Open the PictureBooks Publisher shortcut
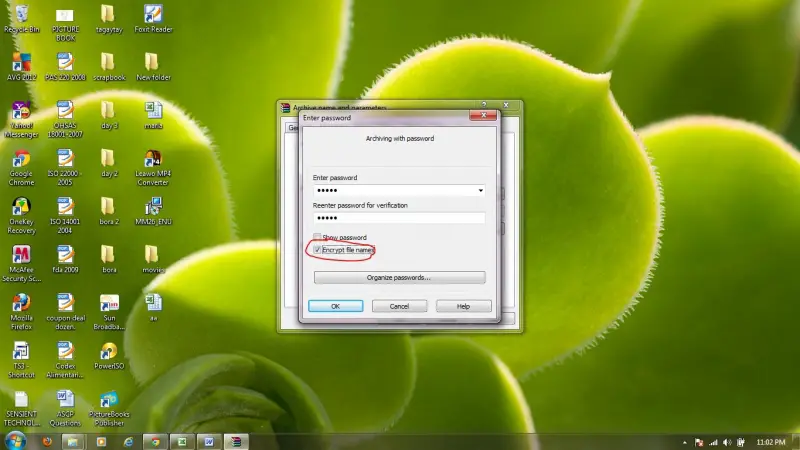 pos(109,408)
